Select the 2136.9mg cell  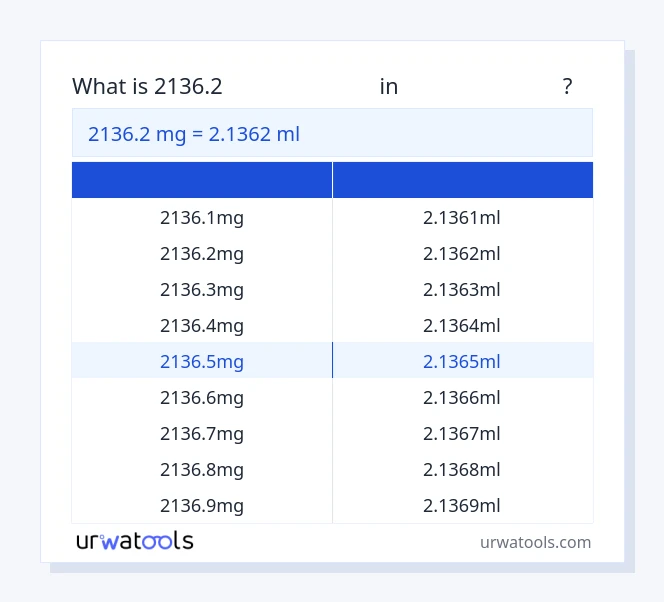click(202, 506)
